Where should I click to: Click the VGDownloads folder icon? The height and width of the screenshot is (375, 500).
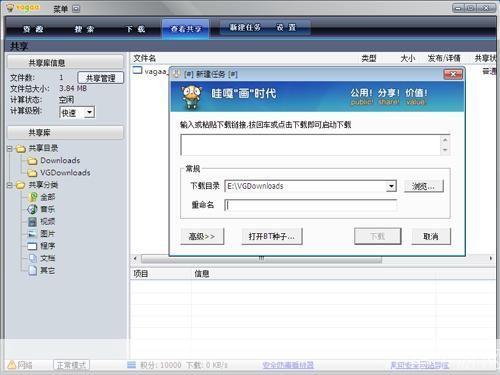point(32,173)
